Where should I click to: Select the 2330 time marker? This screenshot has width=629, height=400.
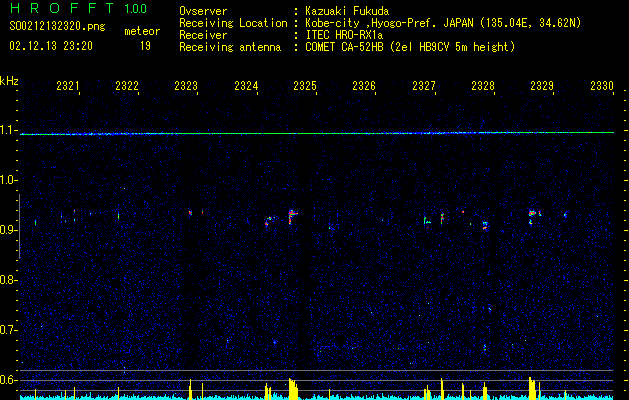601,87
